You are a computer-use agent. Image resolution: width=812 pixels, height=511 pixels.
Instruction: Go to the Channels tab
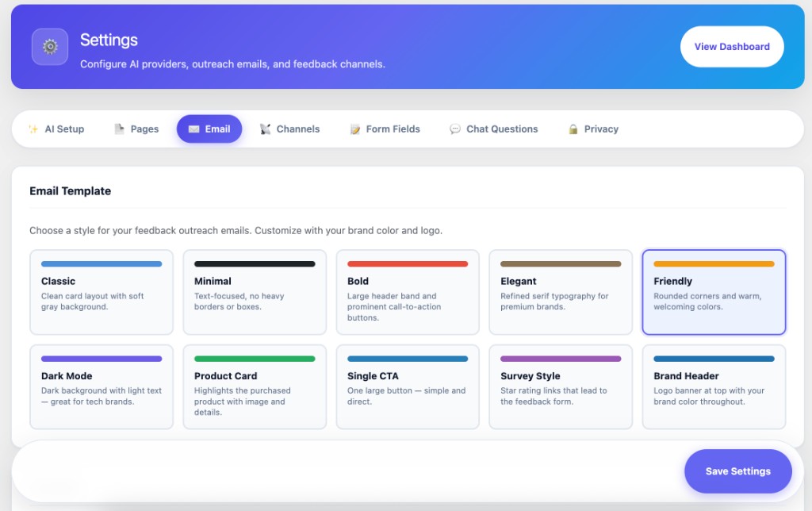tap(290, 129)
